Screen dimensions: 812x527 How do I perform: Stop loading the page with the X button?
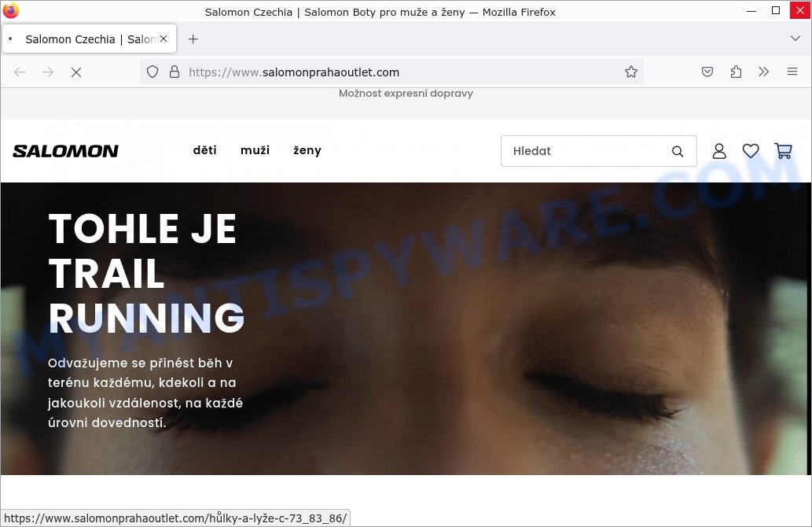(76, 72)
